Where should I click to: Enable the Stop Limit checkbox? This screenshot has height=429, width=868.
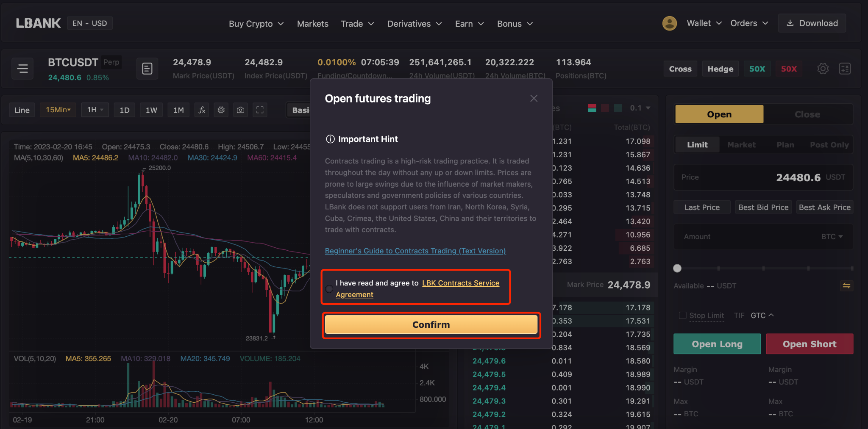pos(682,315)
